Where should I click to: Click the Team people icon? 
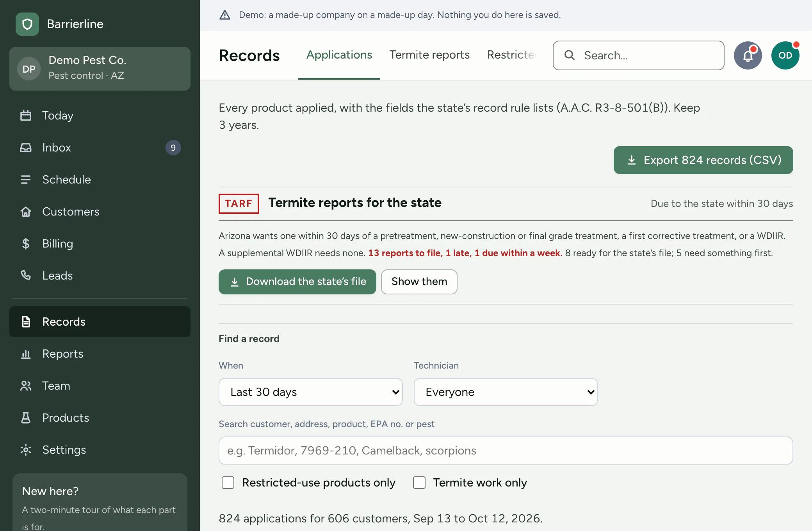[26, 386]
